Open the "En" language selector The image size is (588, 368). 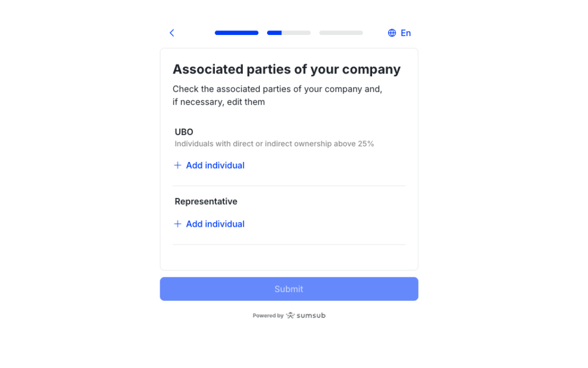tap(405, 33)
